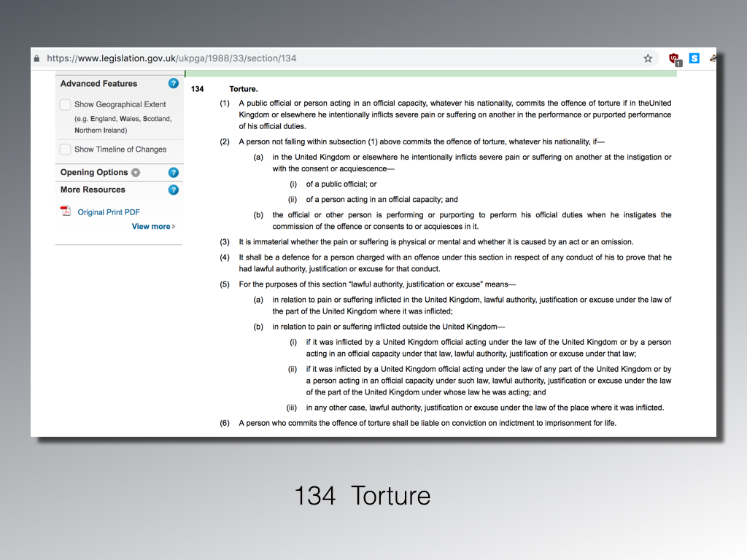Click the padlock site security icon
The width and height of the screenshot is (747, 560).
point(37,58)
